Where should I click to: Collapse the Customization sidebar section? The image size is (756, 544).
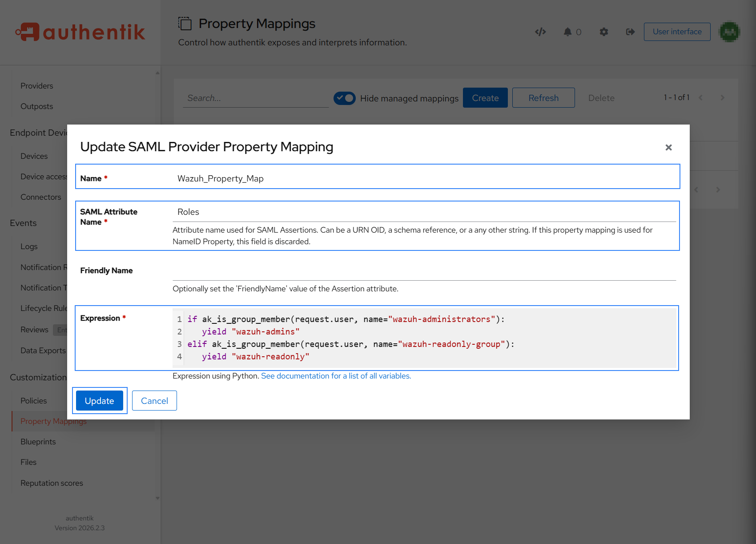point(38,377)
